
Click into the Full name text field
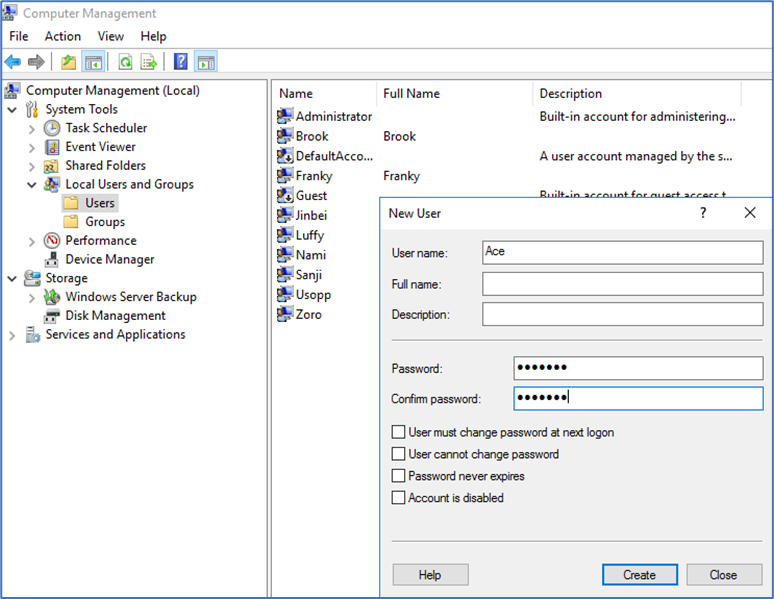622,284
